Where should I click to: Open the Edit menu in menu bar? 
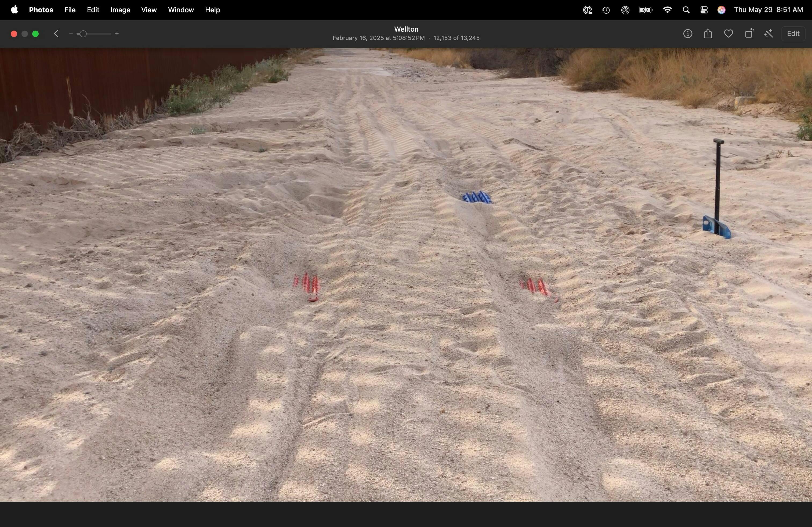pos(93,10)
